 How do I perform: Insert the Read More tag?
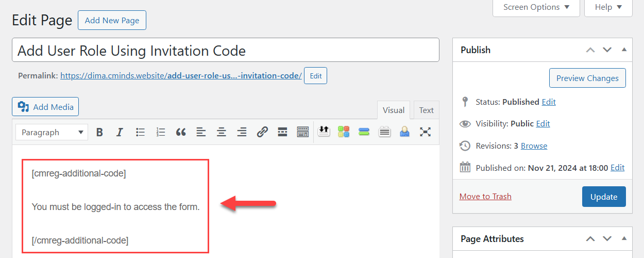pyautogui.click(x=282, y=132)
